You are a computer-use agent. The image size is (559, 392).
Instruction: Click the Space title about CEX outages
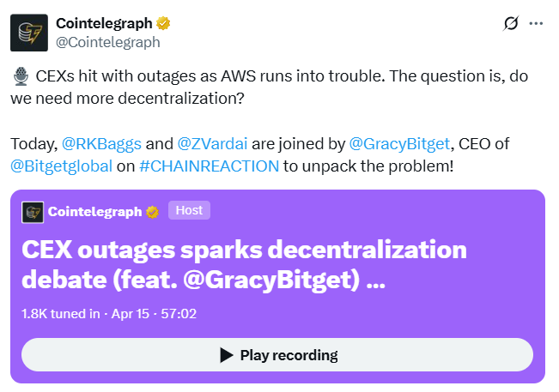[x=244, y=266]
